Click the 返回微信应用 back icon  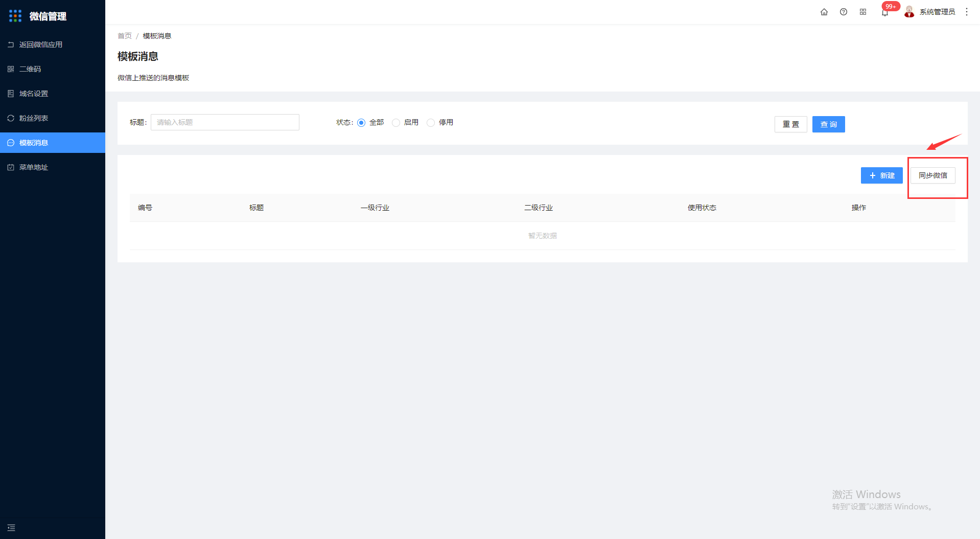(x=11, y=44)
